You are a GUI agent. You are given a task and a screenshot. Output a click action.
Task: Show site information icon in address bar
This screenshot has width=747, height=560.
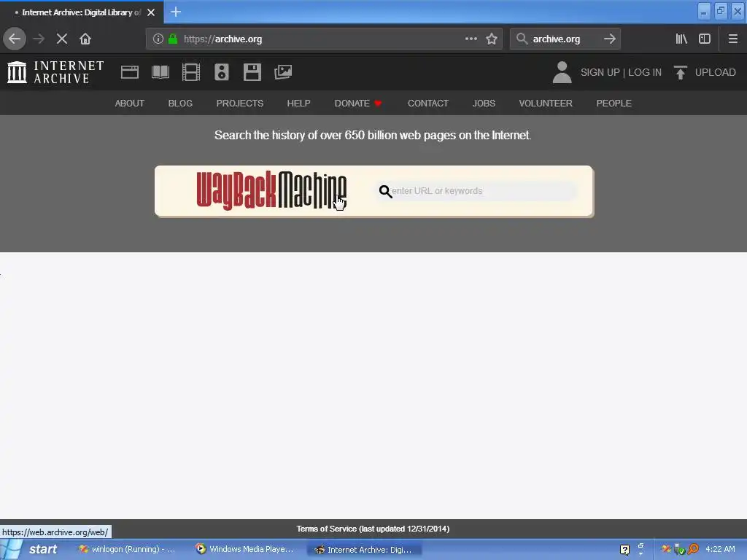pos(158,39)
